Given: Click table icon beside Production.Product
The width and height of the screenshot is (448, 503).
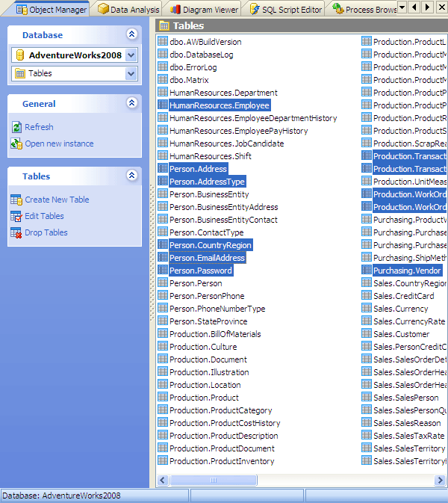Looking at the screenshot, I should (x=163, y=398).
